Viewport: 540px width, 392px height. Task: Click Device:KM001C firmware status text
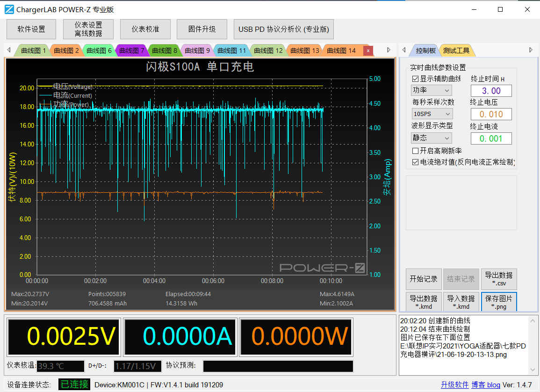tap(158, 385)
